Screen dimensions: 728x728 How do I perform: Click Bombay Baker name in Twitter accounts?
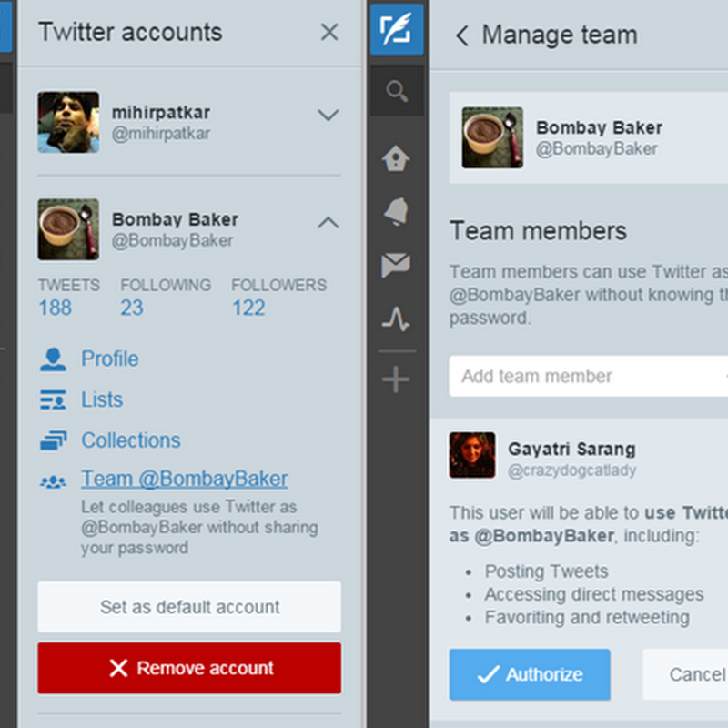point(175,219)
